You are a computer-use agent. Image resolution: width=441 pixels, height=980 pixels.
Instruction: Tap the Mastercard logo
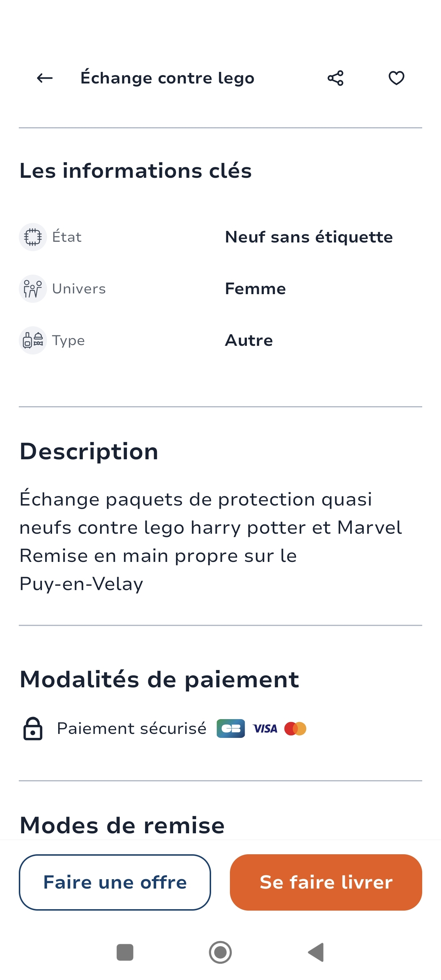click(x=295, y=728)
